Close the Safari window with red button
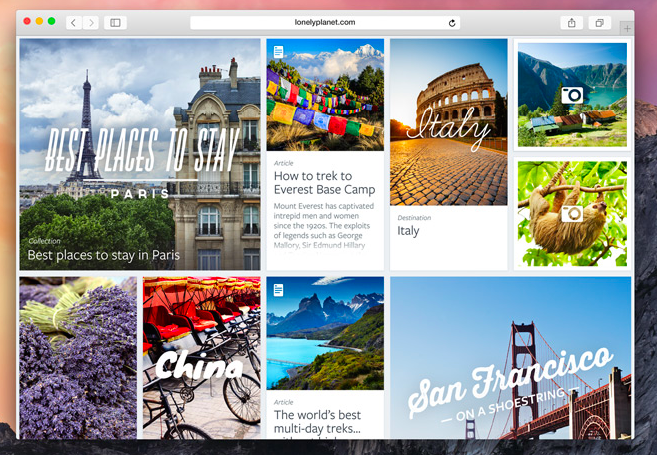Image resolution: width=657 pixels, height=455 pixels. click(x=27, y=21)
